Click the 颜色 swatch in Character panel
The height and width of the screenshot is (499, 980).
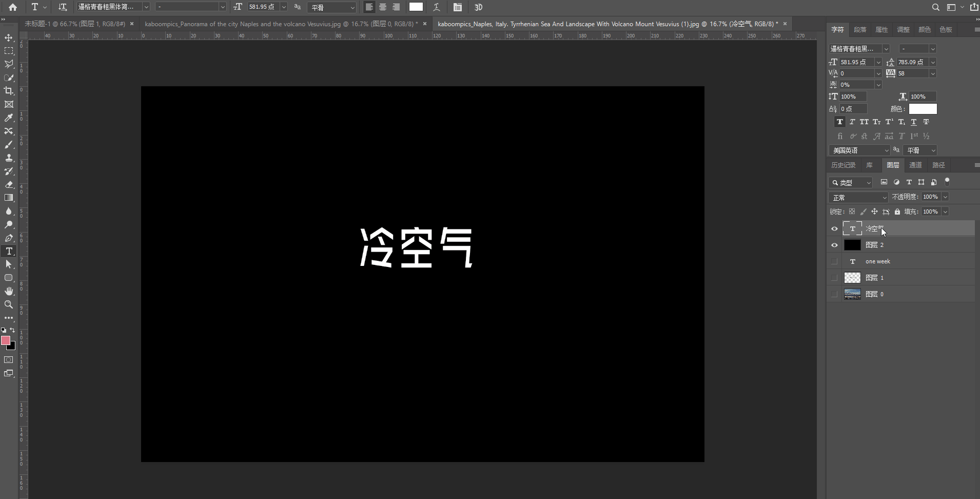coord(923,109)
